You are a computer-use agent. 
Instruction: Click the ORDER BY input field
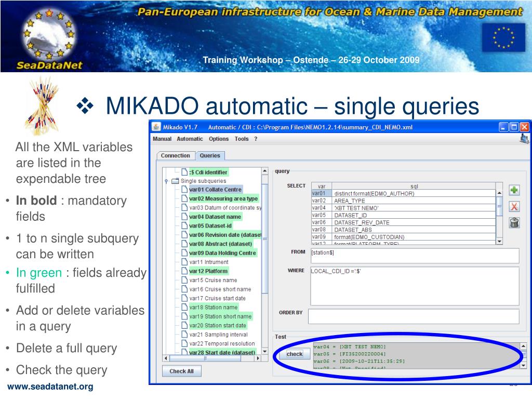pyautogui.click(x=414, y=316)
